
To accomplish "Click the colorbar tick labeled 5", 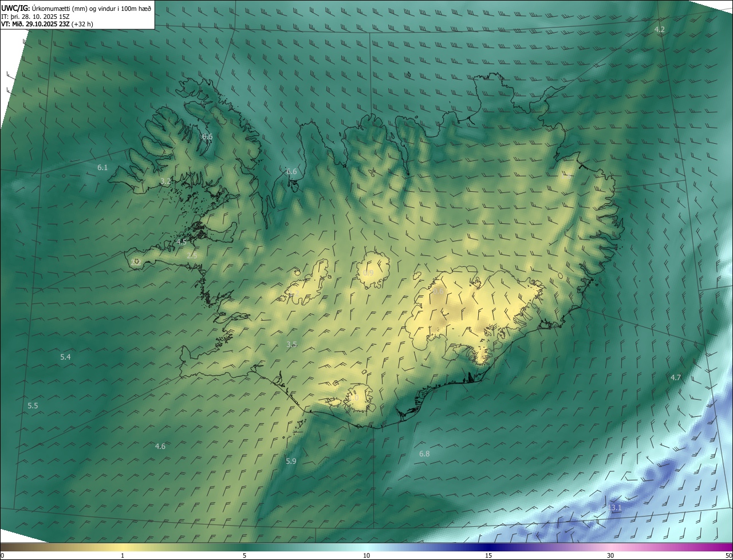I will (245, 555).
